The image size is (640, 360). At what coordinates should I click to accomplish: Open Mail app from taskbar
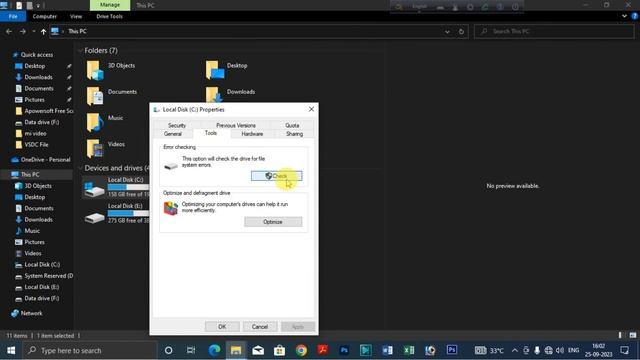(x=258, y=350)
